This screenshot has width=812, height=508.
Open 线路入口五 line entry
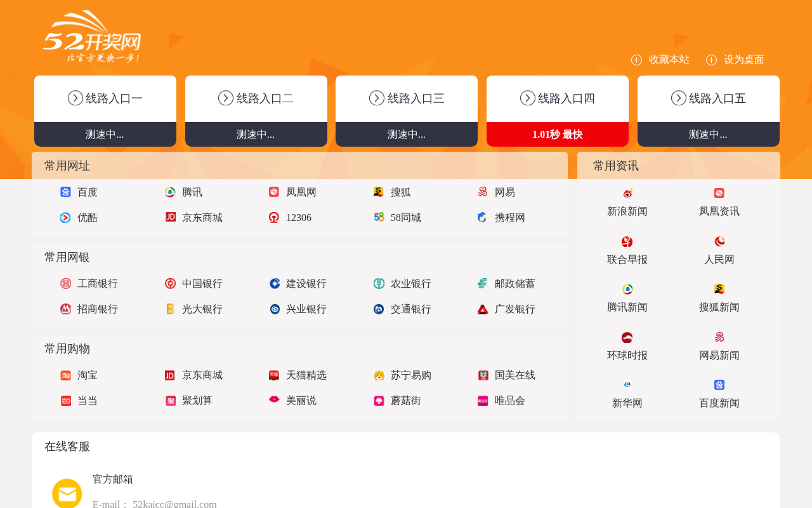(x=709, y=98)
